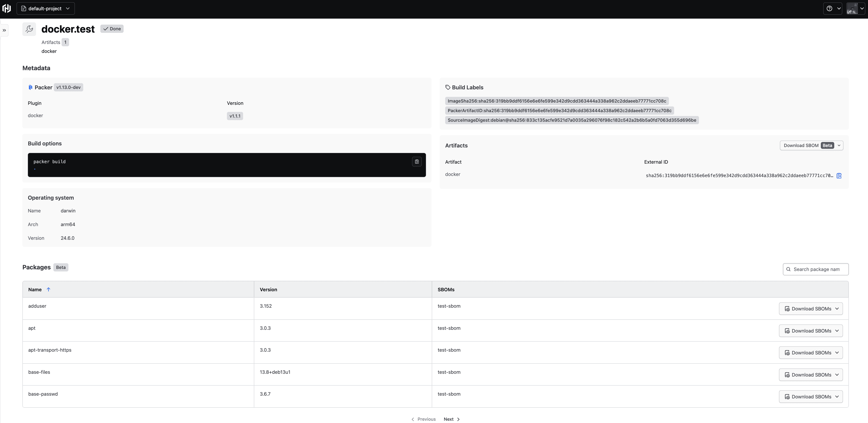Toggle Name column sort order

[49, 289]
